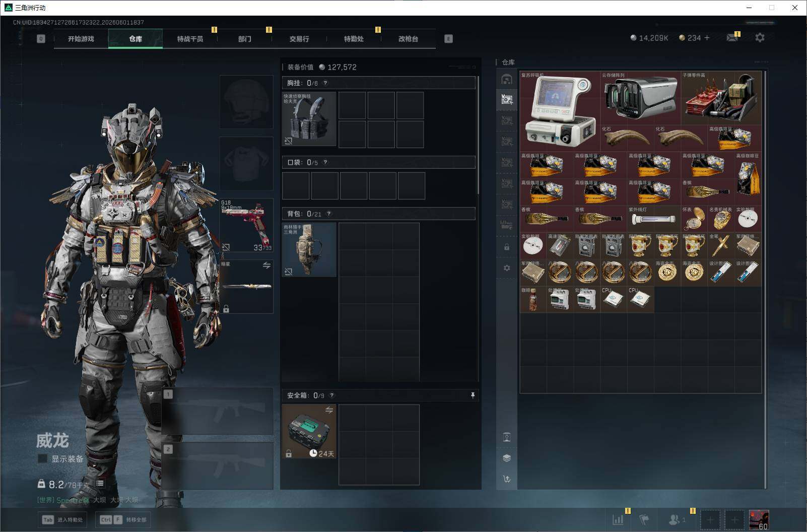The width and height of the screenshot is (807, 532).
Task: Click the equipment panel scrollbar
Action: [x=478, y=135]
